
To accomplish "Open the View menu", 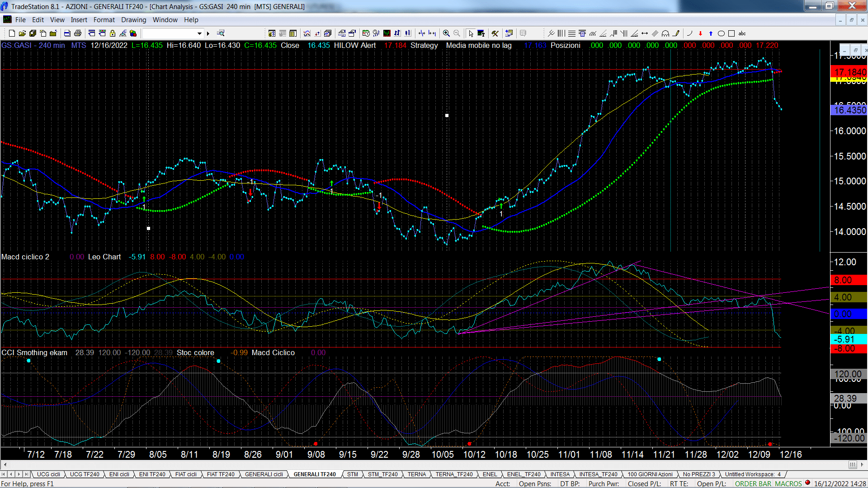I will pos(57,20).
